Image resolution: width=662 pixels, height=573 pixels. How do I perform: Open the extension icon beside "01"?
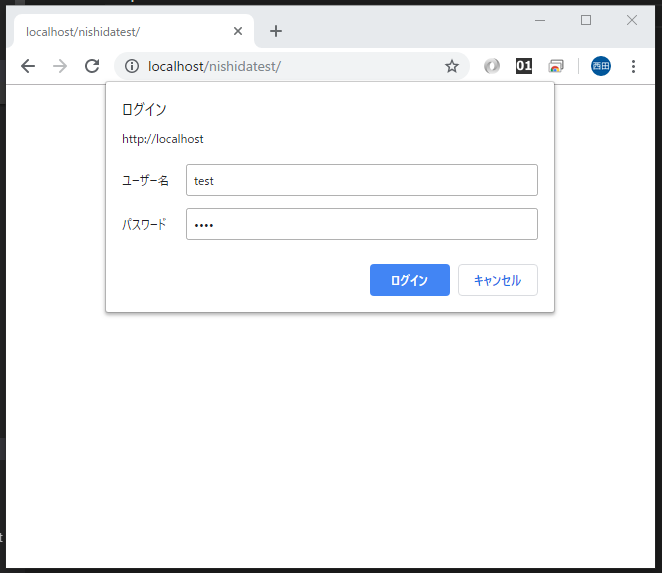556,66
